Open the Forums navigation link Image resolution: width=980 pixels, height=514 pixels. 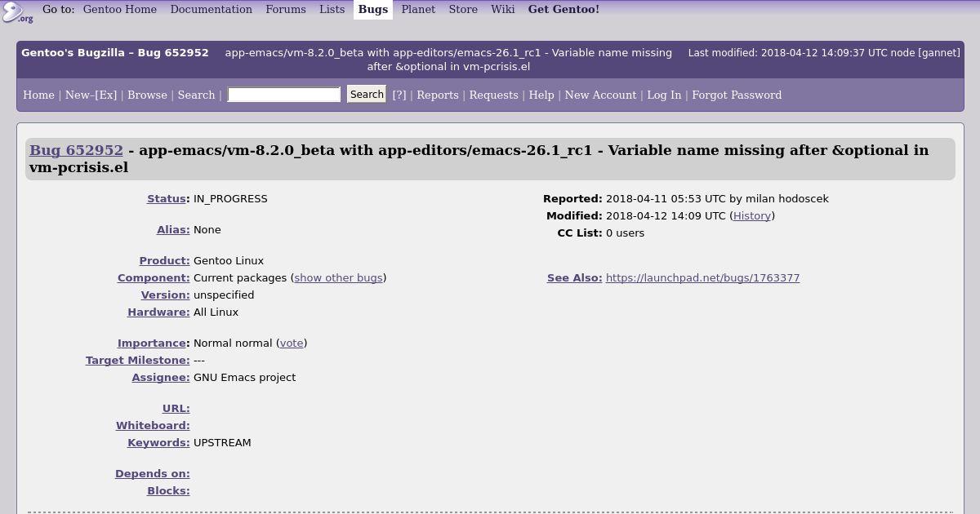coord(286,10)
